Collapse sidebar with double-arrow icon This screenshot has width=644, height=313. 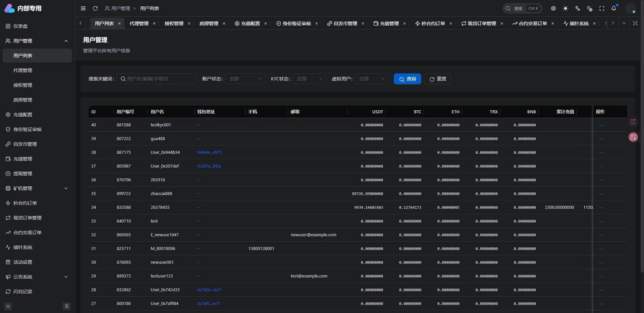point(8,306)
